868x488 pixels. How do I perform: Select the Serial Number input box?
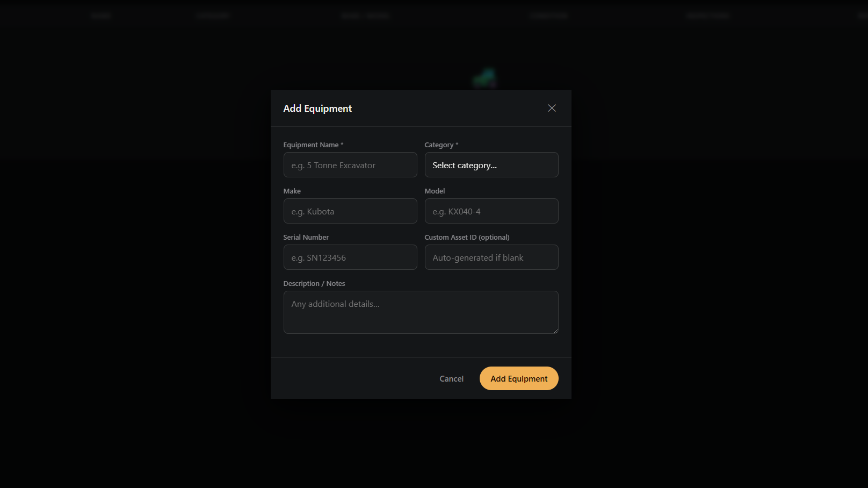tap(350, 257)
